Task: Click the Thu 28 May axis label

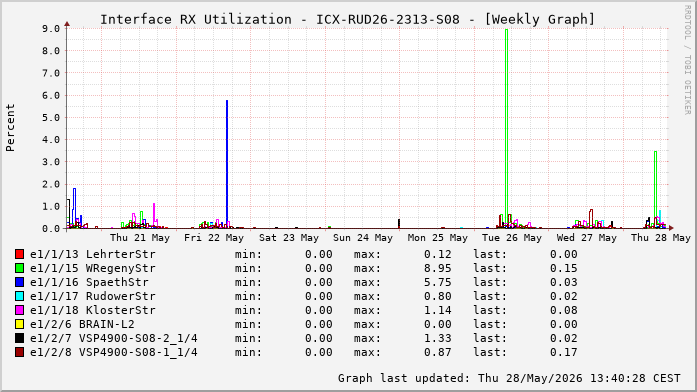Action: pyautogui.click(x=661, y=238)
